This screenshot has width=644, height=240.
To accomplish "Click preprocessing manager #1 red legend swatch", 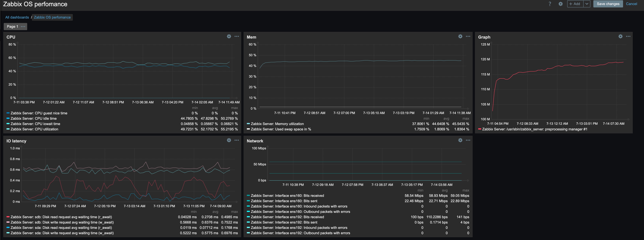I will point(479,129).
